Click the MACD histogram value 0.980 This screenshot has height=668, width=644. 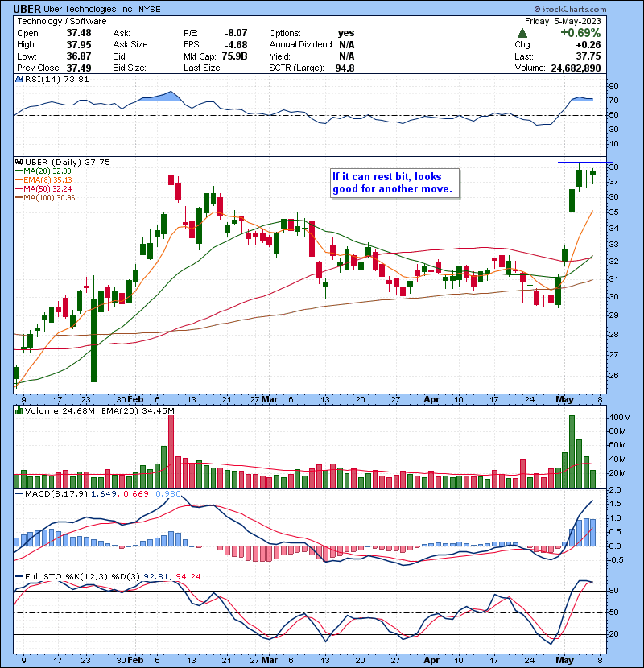point(168,494)
